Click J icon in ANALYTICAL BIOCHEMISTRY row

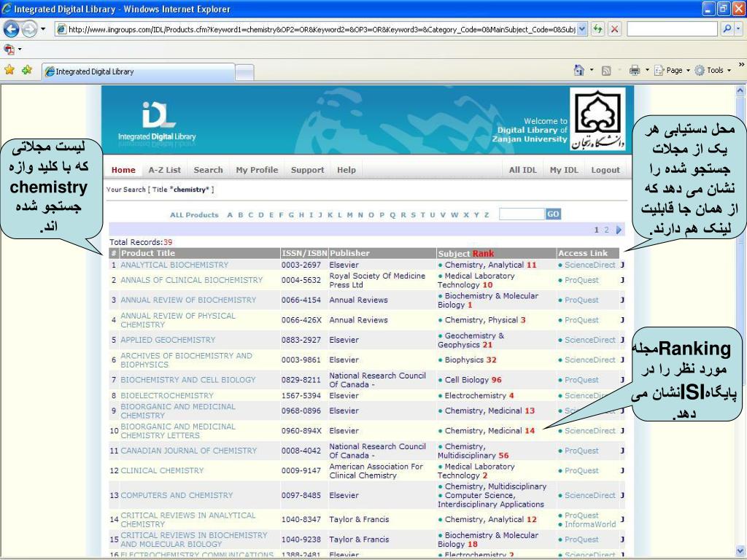[622, 265]
